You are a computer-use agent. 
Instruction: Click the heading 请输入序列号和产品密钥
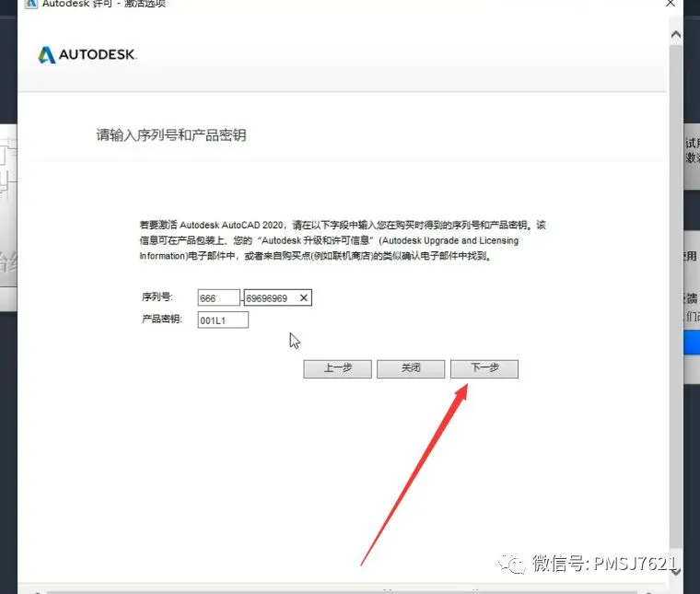pyautogui.click(x=171, y=134)
